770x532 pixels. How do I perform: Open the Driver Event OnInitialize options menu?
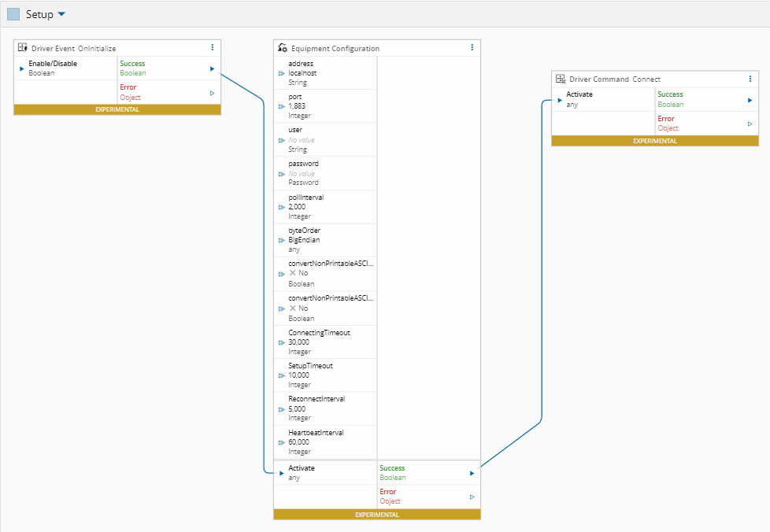[212, 47]
